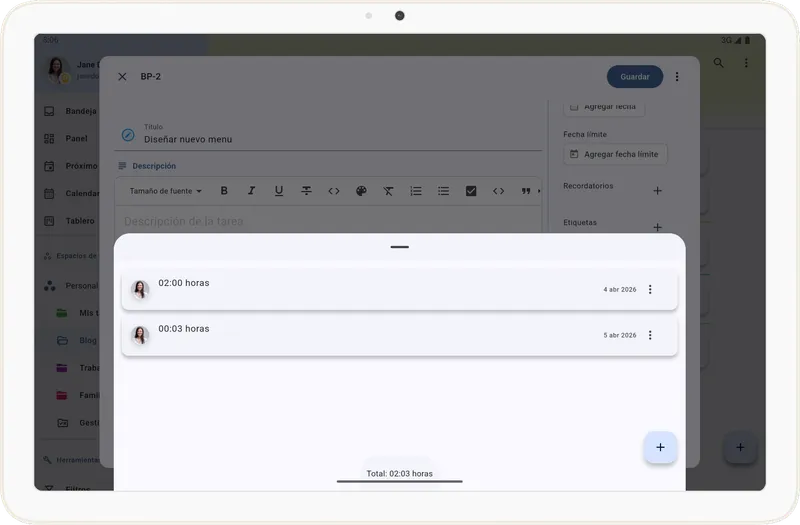
Task: Click avatar on the 00:03 horas entry
Action: click(140, 335)
